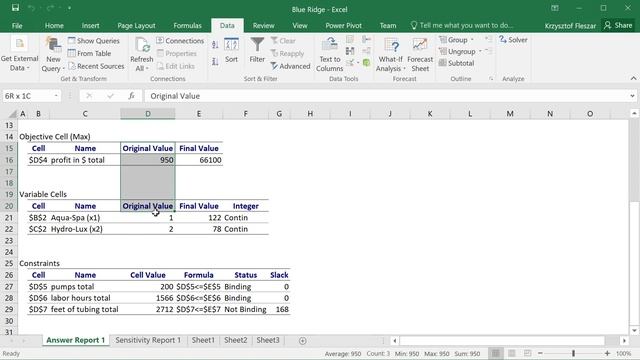Click Sort A to Z icon
This screenshot has height=360, width=640.
pyautogui.click(x=215, y=45)
